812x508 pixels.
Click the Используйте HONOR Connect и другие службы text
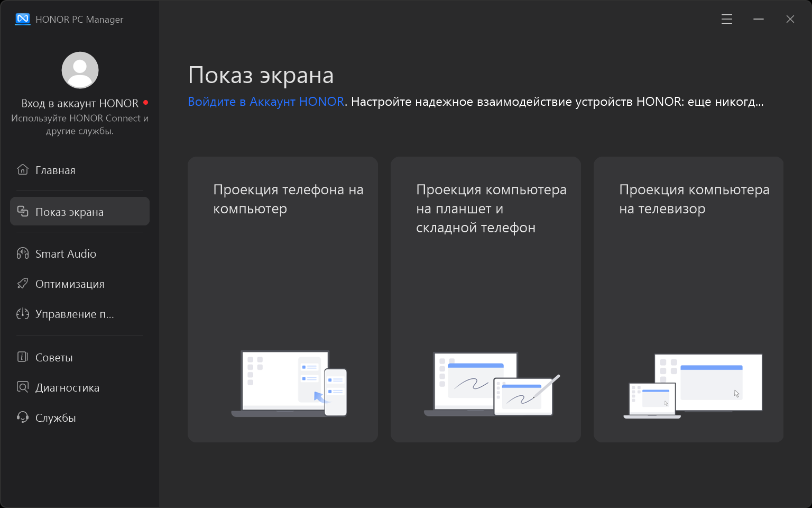[x=80, y=124]
